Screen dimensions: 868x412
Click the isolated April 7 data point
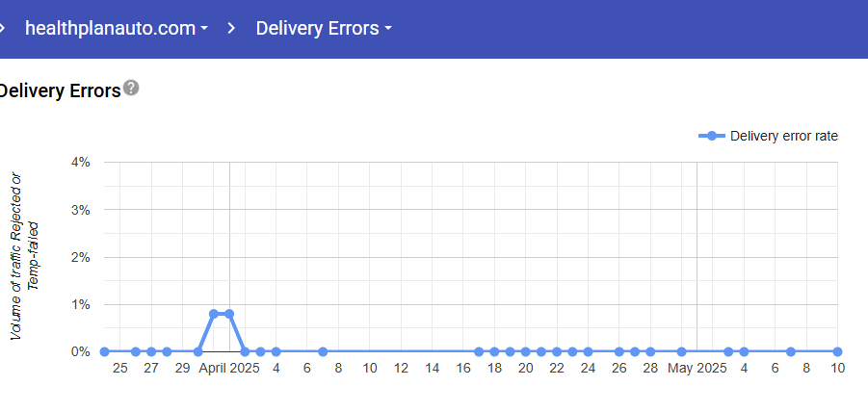click(323, 351)
